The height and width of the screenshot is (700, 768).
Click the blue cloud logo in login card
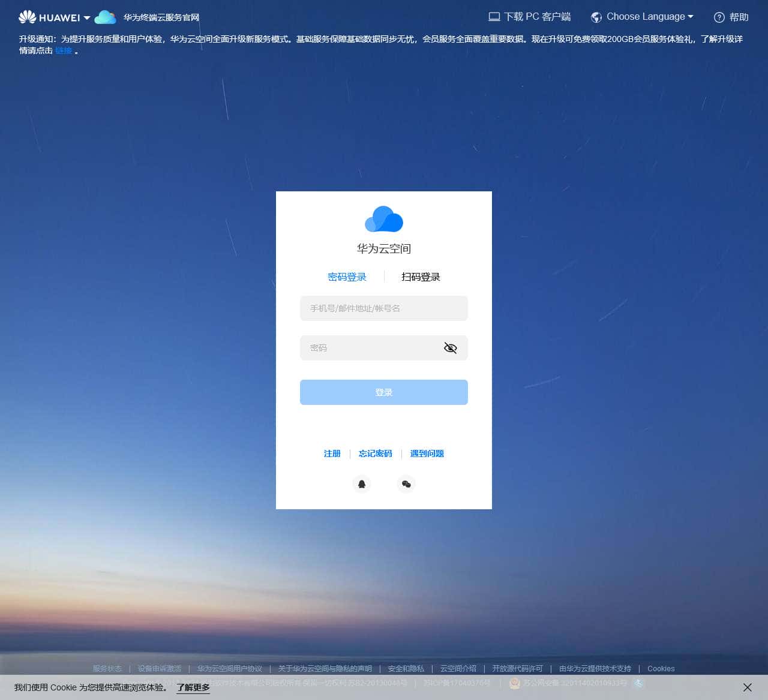coord(384,219)
